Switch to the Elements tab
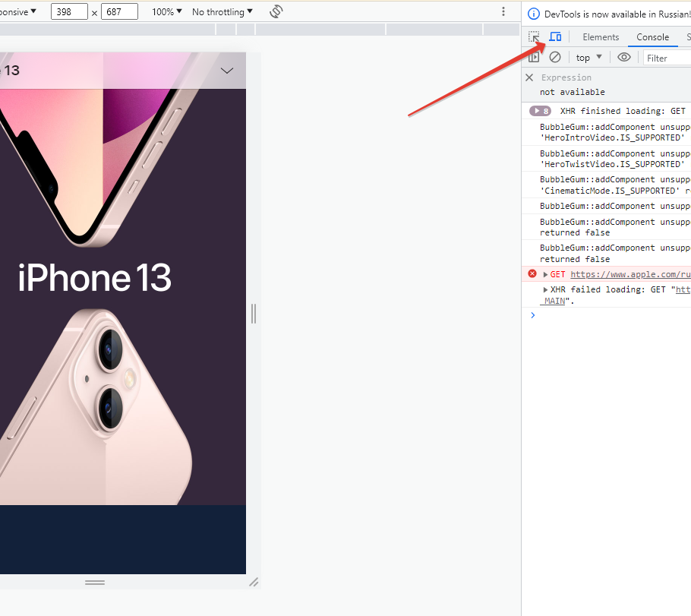This screenshot has width=691, height=616. 601,37
